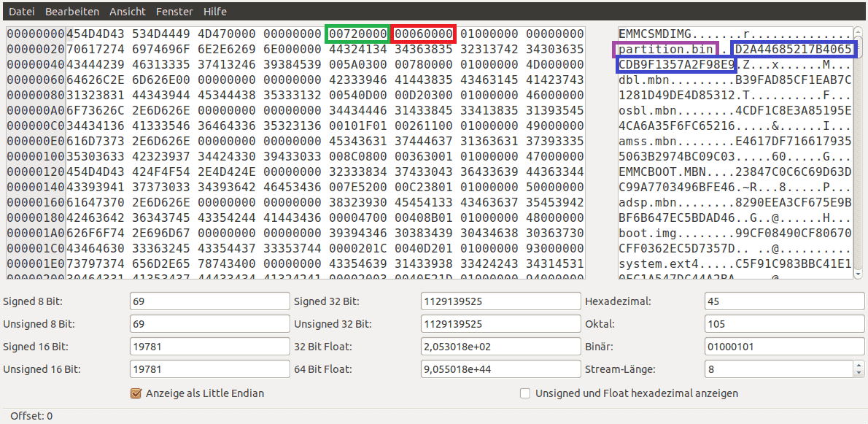
Task: Click the Unsigned 32 Bit value field
Action: pyautogui.click(x=500, y=324)
